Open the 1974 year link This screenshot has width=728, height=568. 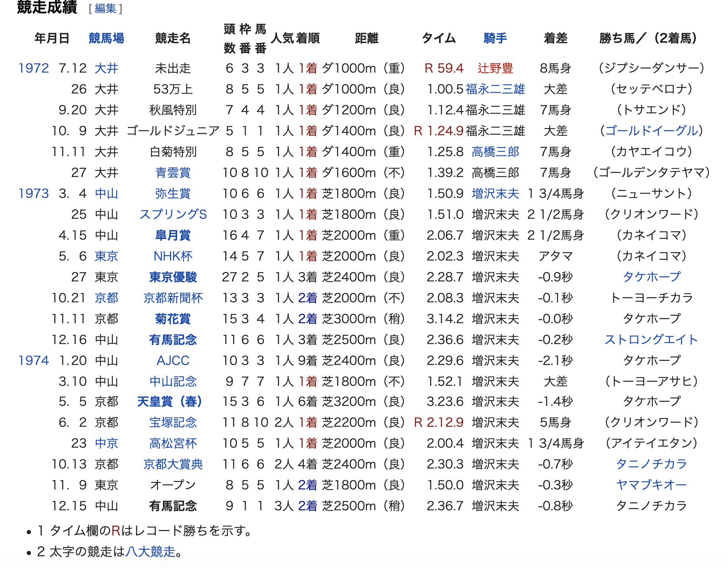click(x=33, y=360)
